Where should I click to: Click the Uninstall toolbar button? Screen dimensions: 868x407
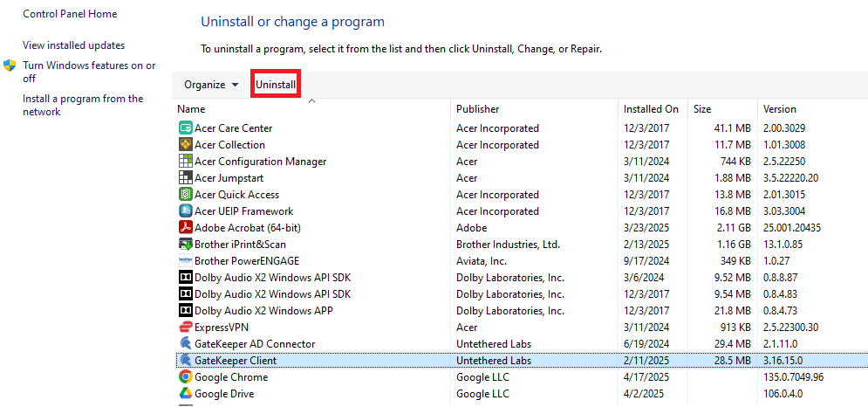tap(276, 85)
